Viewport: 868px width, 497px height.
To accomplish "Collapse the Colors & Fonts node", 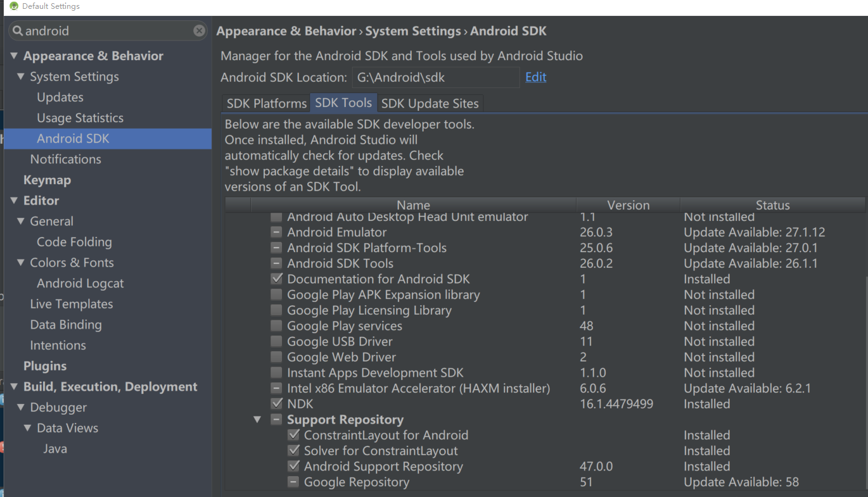I will coord(21,263).
